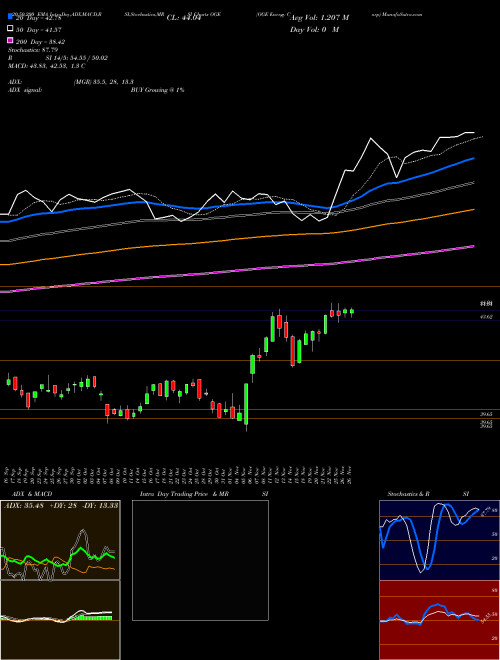Click the 'SI 14/3: 54.55 / 59.02' readout
Image resolution: width=500 pixels, height=660 pixels.
click(78, 58)
